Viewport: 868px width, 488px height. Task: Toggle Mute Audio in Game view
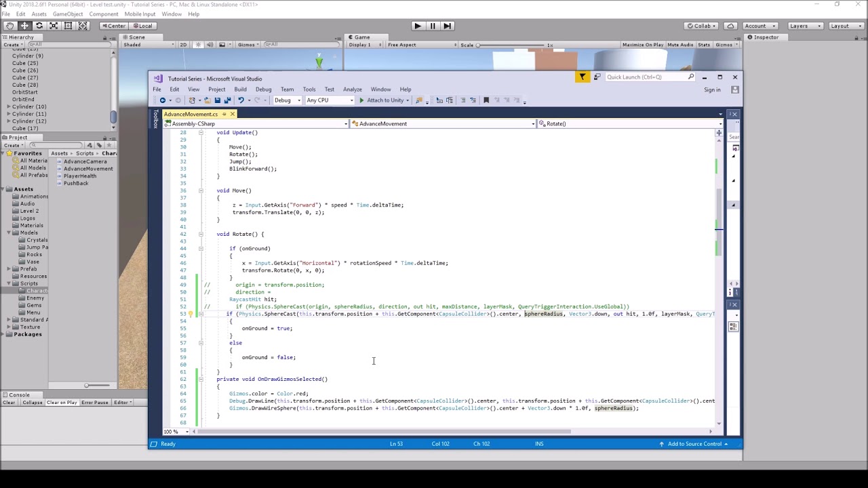click(x=680, y=45)
